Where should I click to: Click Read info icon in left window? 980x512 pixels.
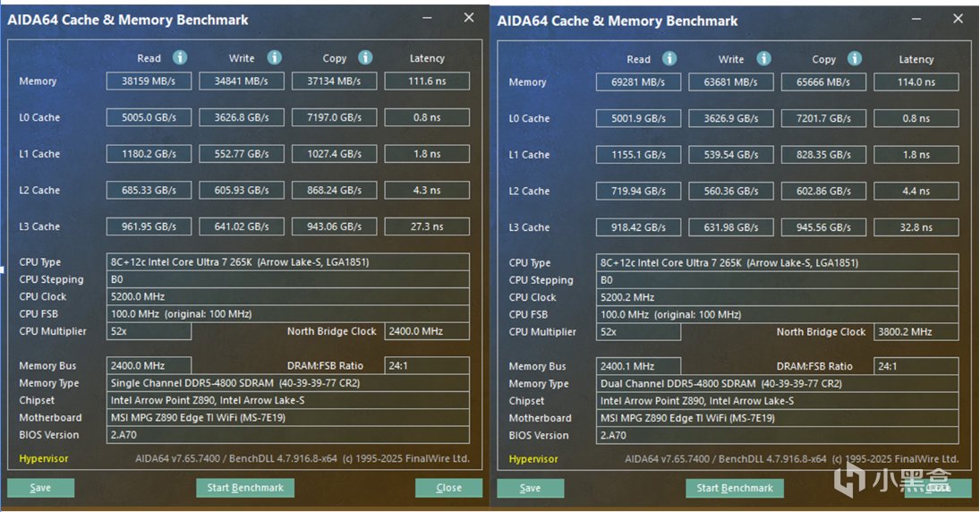(180, 57)
